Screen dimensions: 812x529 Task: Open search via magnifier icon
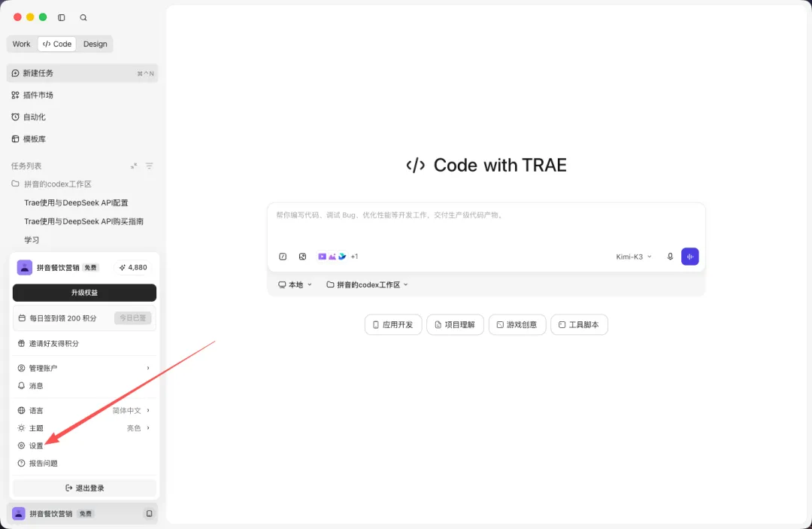pyautogui.click(x=83, y=17)
